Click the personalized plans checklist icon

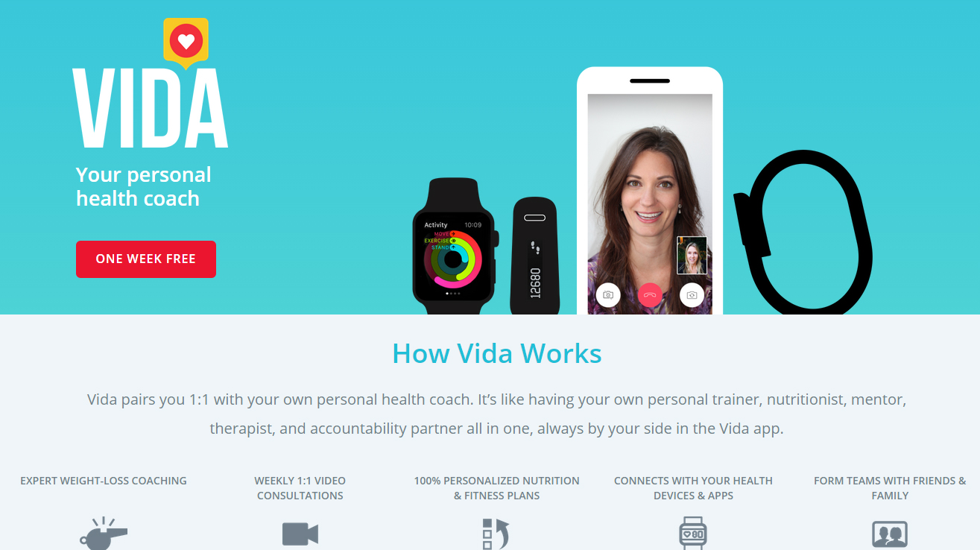click(x=496, y=534)
